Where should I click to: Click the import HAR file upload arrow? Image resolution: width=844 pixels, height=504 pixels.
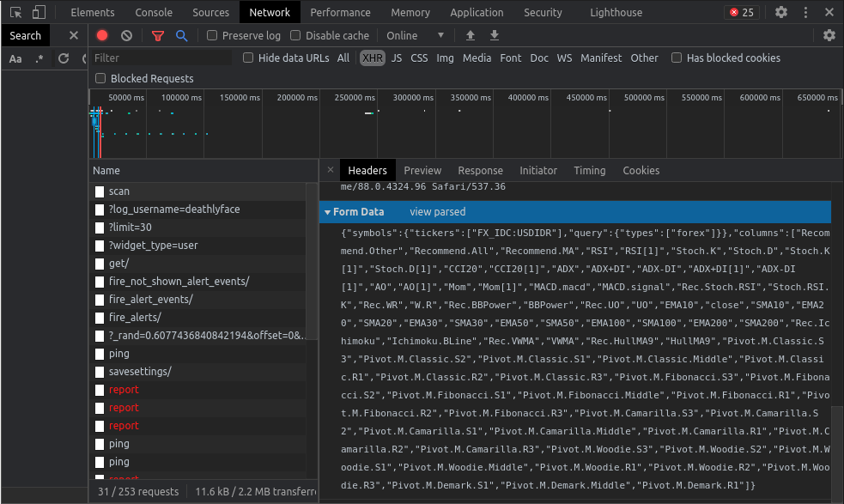470,35
